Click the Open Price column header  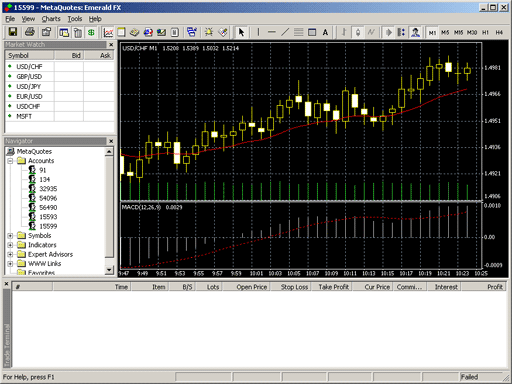pos(247,287)
